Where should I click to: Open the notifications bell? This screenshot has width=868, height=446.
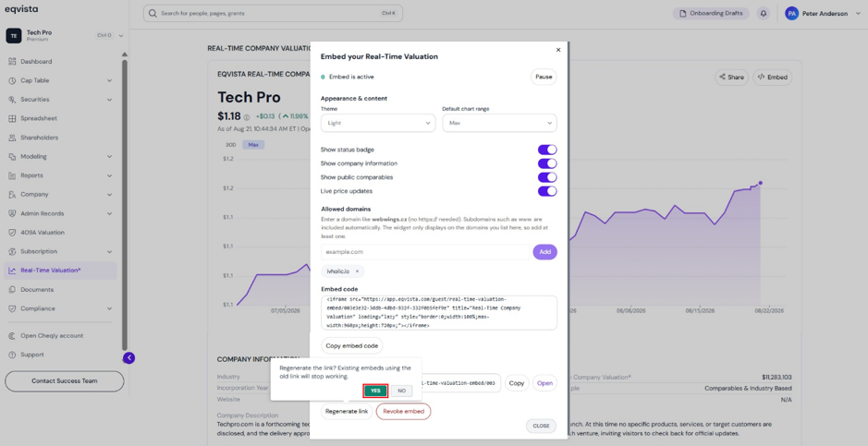pyautogui.click(x=764, y=13)
